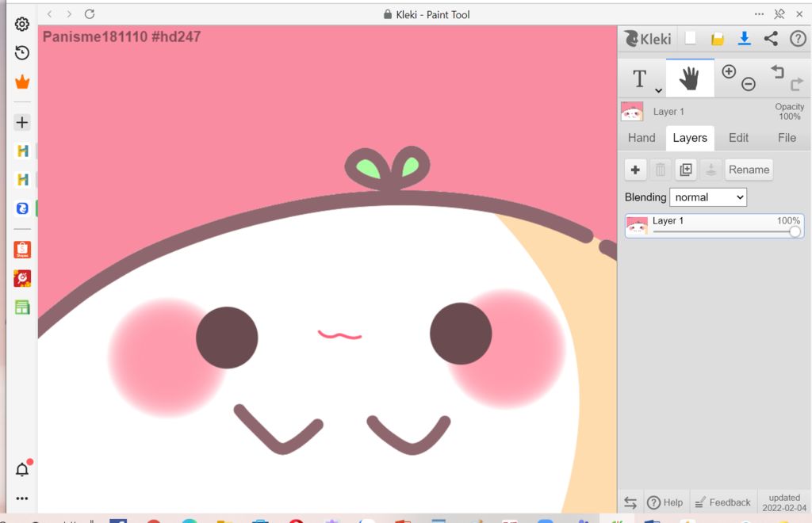812x523 pixels.
Task: Open the orange Shopee sidebar shortcut
Action: point(22,250)
